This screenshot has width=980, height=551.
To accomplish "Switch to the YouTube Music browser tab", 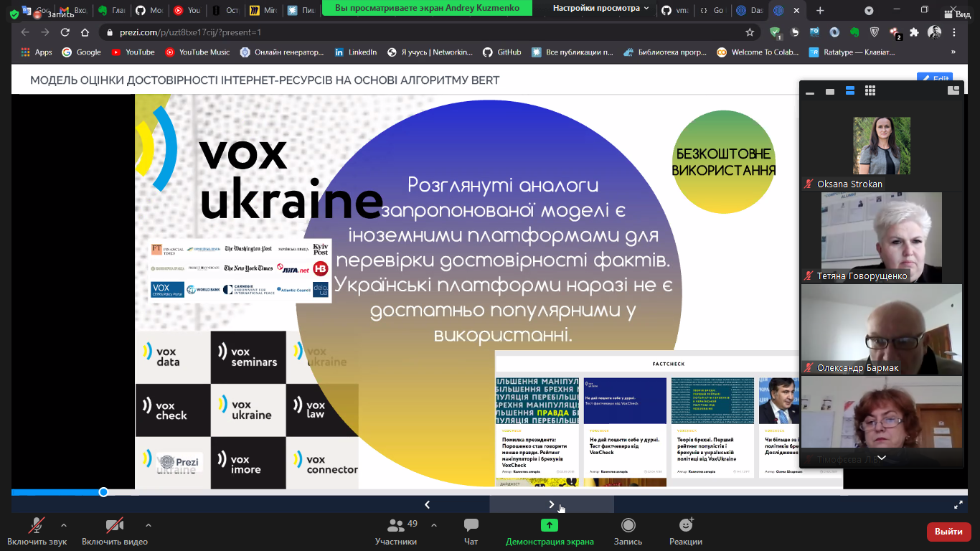I will [x=187, y=11].
